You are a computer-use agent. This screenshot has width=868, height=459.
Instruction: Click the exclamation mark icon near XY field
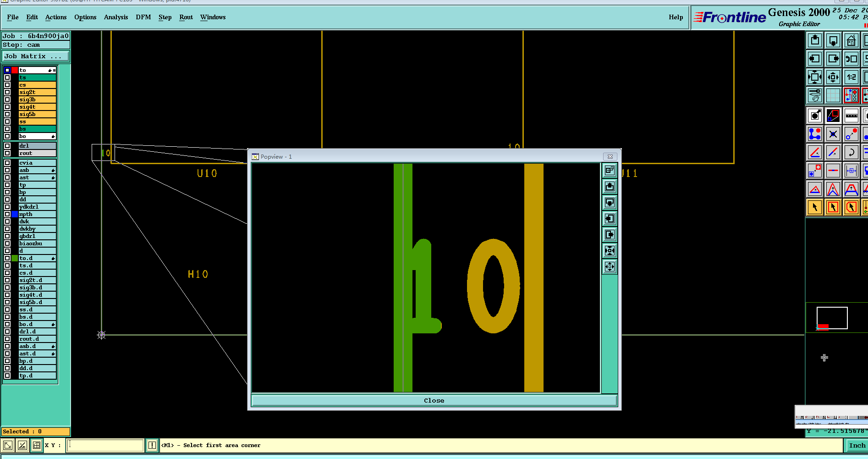pos(152,445)
